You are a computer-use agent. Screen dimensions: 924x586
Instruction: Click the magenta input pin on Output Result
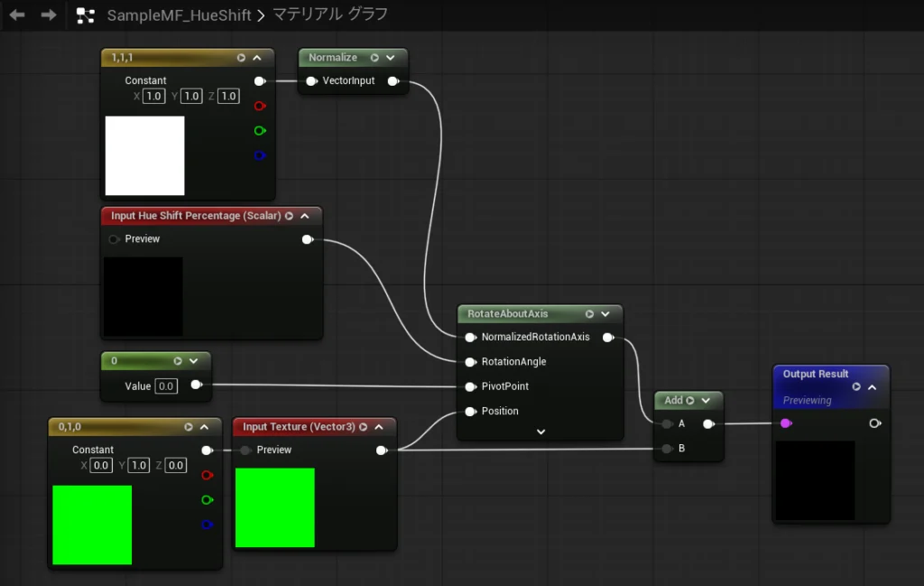click(x=785, y=423)
